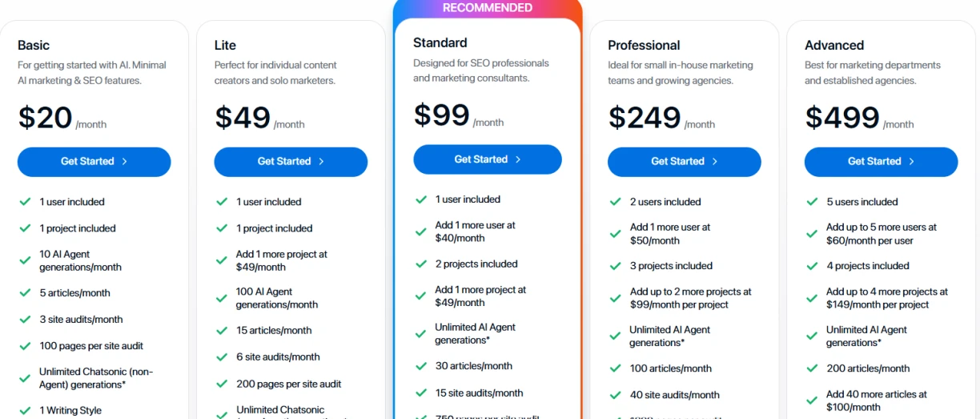Viewport: 980px width, 419px height.
Task: Click checkmark next to '15 site audits/month'
Action: point(421,393)
